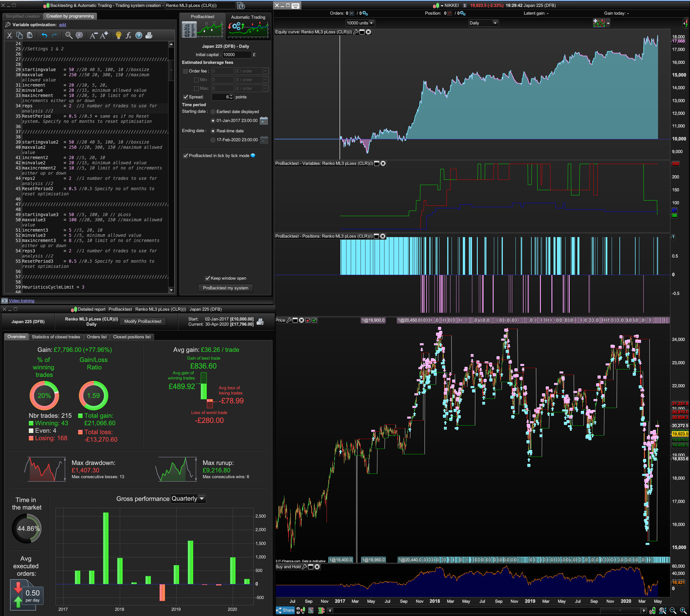The width and height of the screenshot is (690, 616).
Task: Switch to the Automatic Trading tab
Action: pos(248,17)
